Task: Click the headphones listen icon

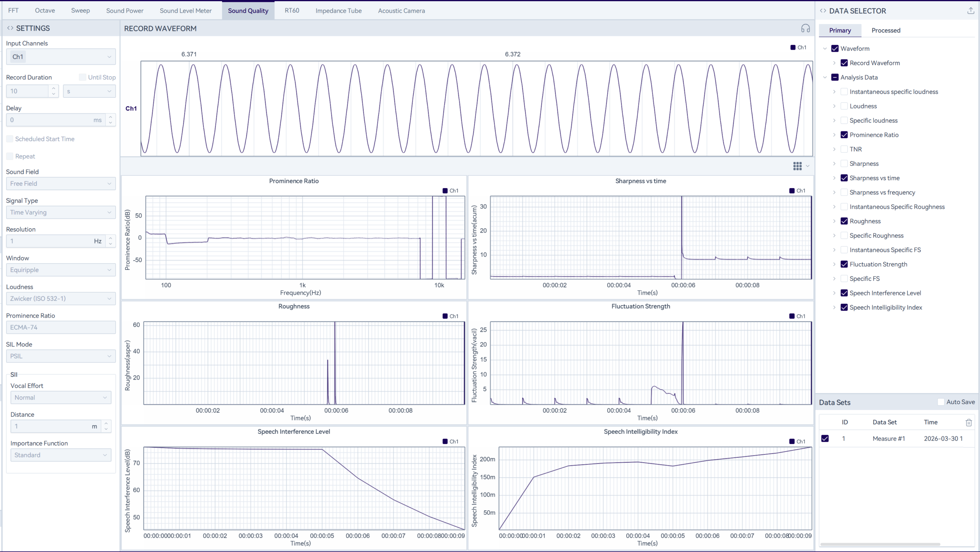Action: click(x=805, y=28)
